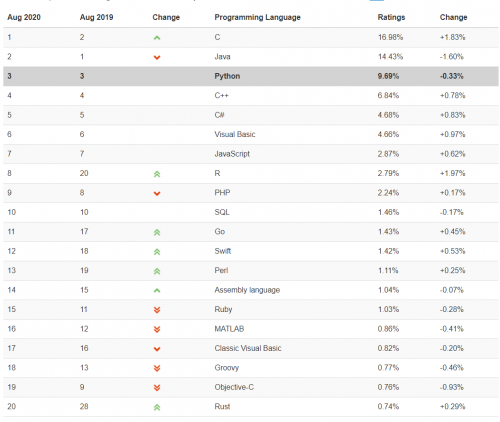Click the green up arrow for Assembly language

[157, 290]
